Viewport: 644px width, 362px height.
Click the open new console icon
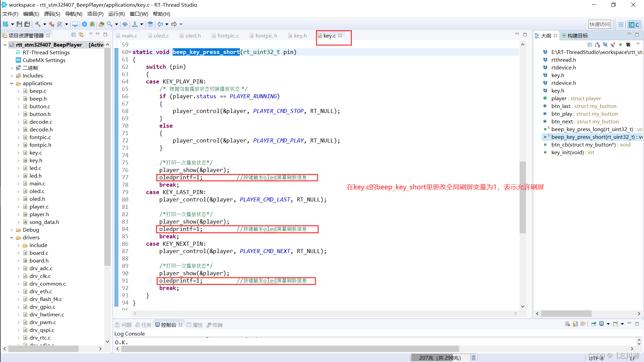[615, 324]
